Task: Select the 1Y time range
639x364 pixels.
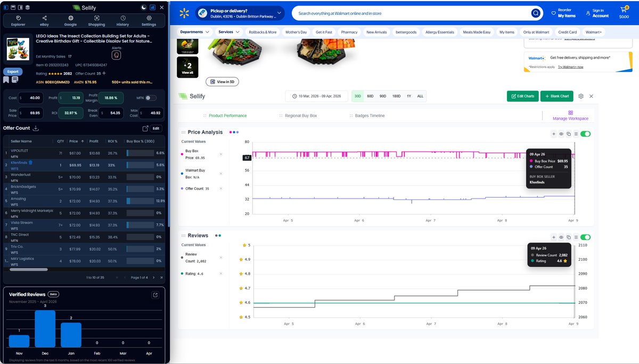Action: coord(409,96)
